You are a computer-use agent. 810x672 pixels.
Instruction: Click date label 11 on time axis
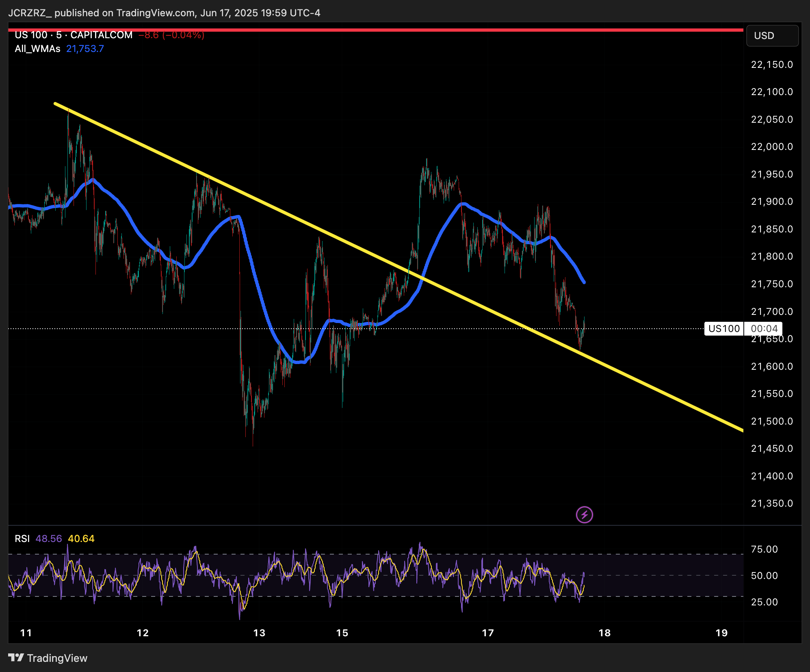tap(26, 633)
